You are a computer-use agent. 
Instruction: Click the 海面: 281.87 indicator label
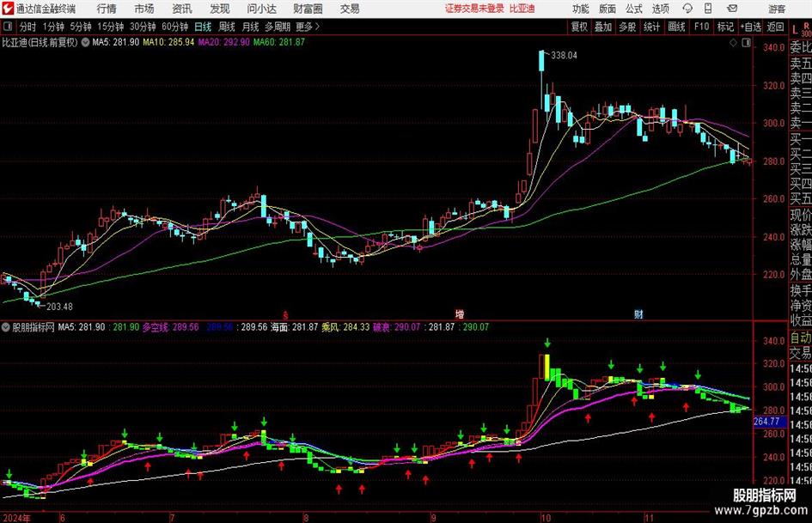click(x=294, y=327)
